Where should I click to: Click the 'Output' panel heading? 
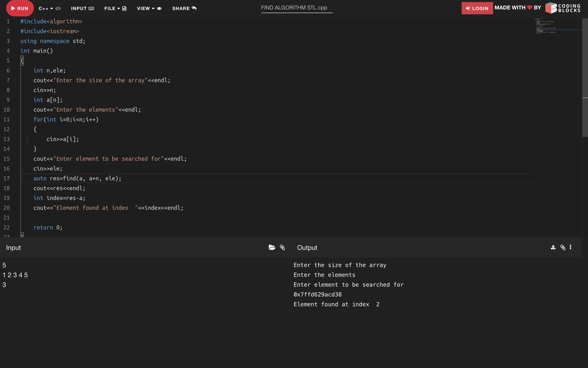coord(307,248)
